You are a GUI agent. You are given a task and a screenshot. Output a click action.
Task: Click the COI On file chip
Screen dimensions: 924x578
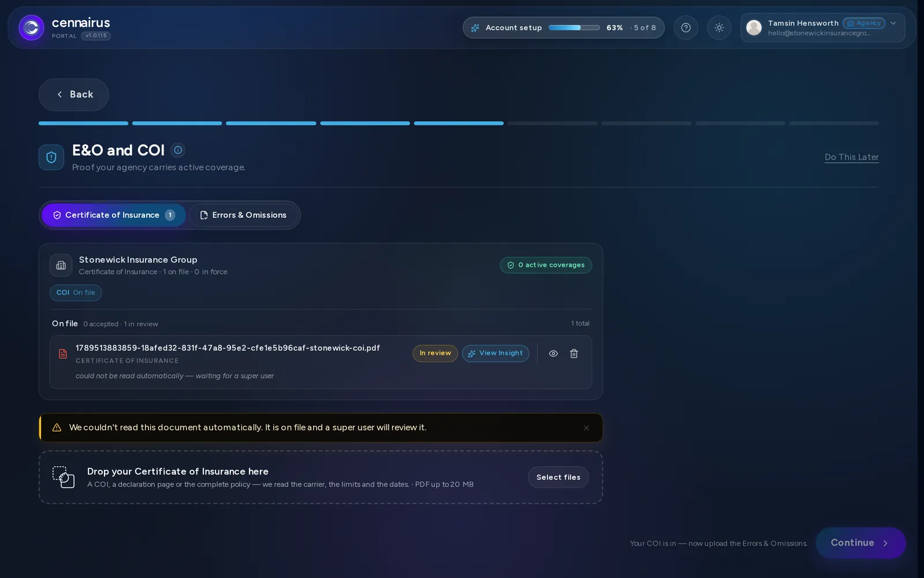(x=76, y=293)
